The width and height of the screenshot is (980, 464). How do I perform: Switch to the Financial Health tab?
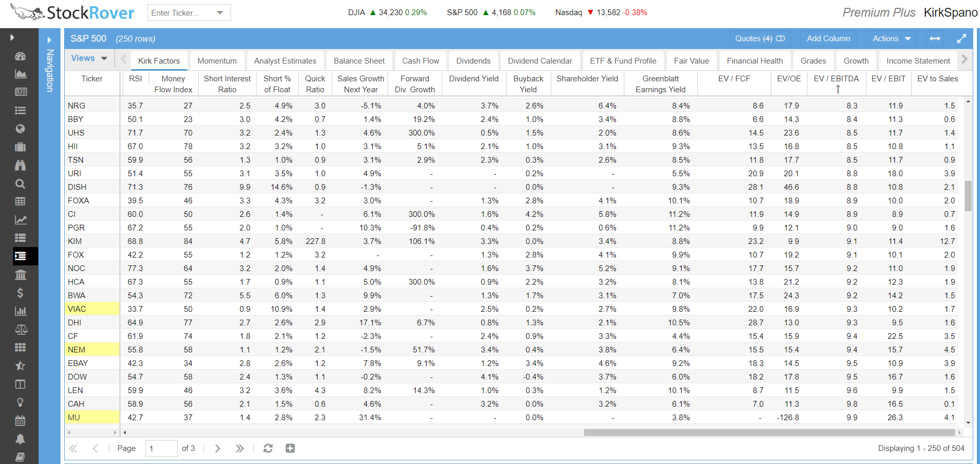pos(755,61)
